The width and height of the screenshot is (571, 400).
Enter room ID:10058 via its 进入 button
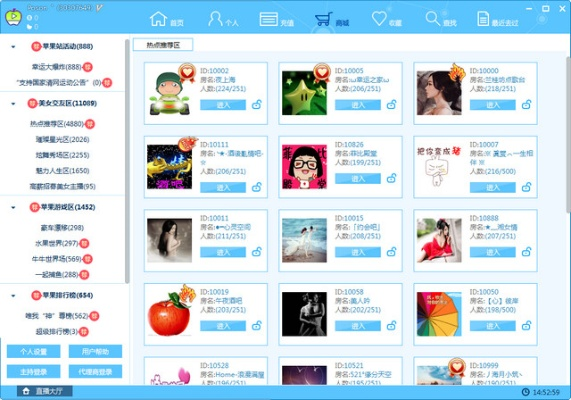point(358,326)
